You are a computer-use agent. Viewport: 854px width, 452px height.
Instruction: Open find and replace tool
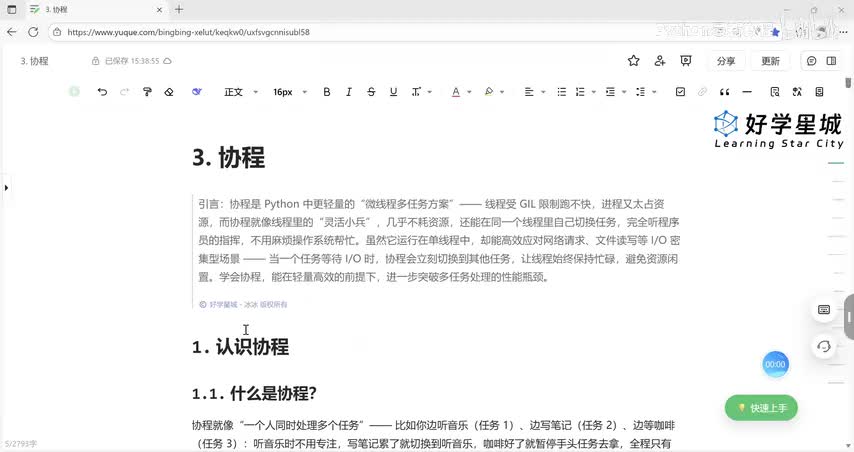[x=774, y=92]
